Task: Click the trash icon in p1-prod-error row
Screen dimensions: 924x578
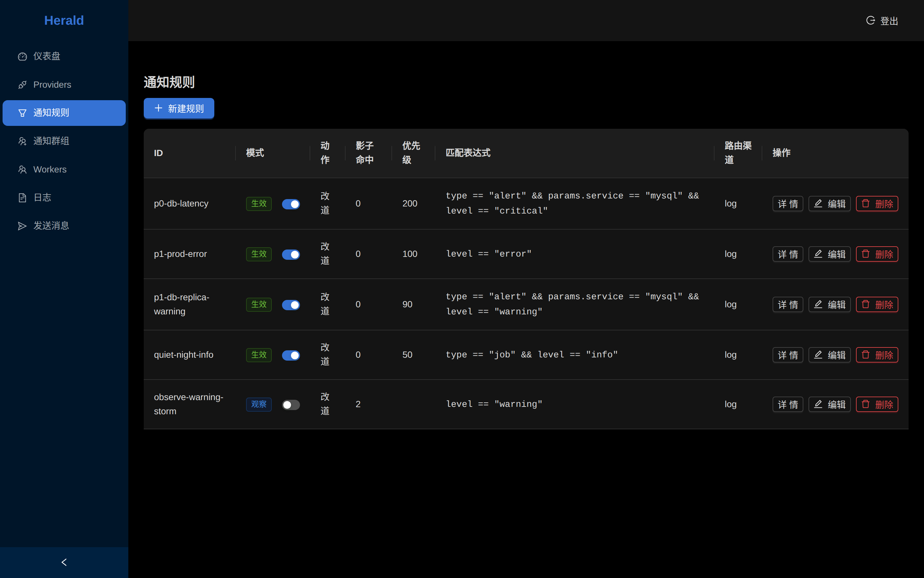Action: [866, 254]
